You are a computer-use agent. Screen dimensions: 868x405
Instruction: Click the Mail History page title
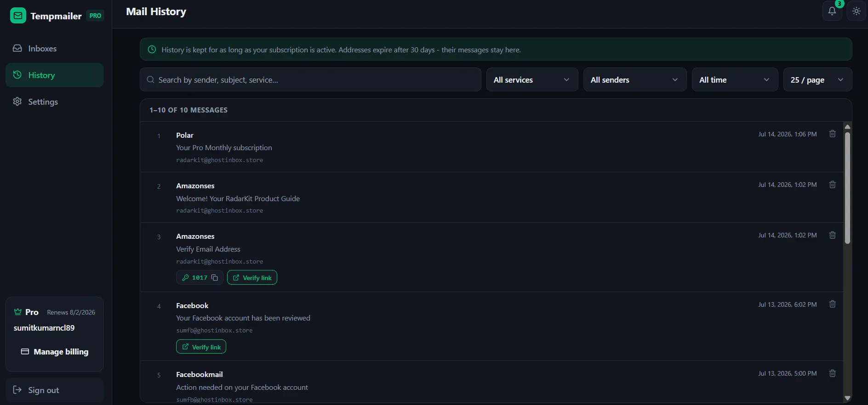point(156,12)
